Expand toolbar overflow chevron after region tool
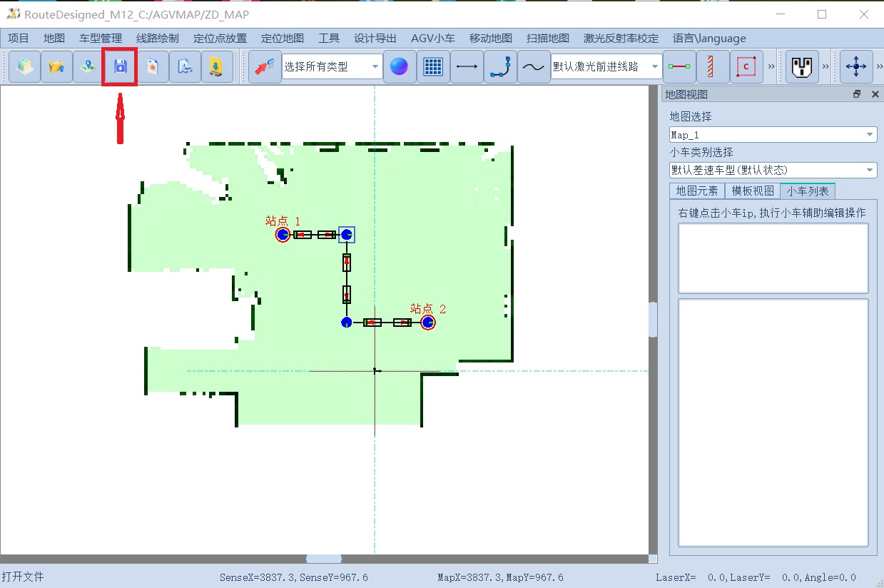This screenshot has width=884, height=588. (x=771, y=67)
